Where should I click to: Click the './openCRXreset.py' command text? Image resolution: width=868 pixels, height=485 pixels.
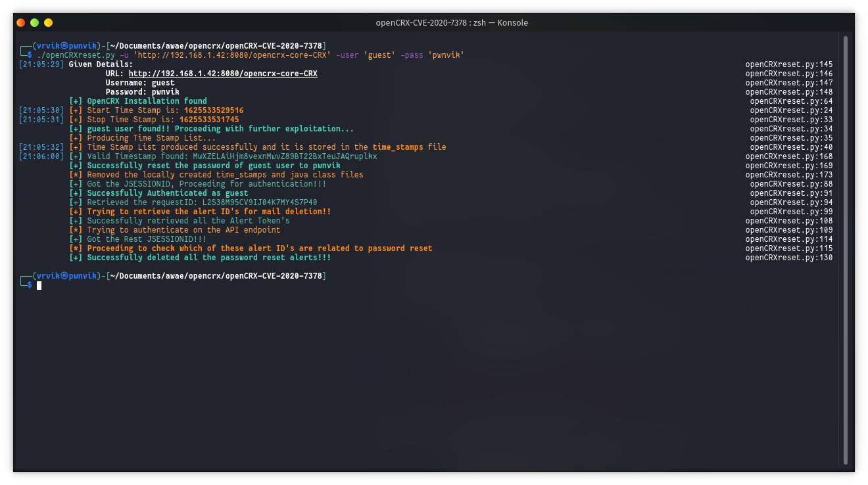[76, 55]
